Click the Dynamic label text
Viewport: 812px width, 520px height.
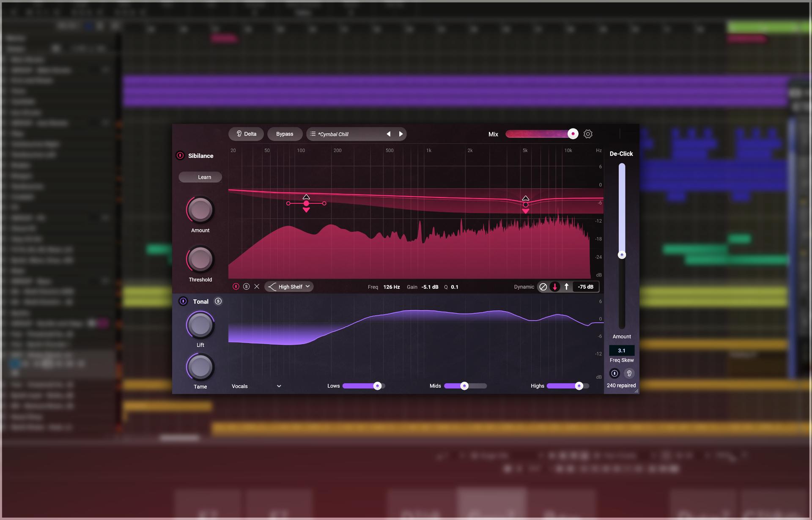coord(524,287)
